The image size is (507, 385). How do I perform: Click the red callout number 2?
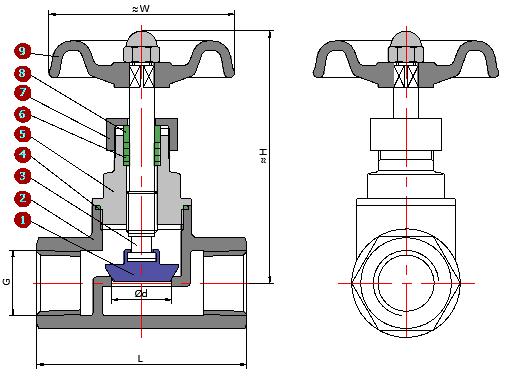(22, 199)
